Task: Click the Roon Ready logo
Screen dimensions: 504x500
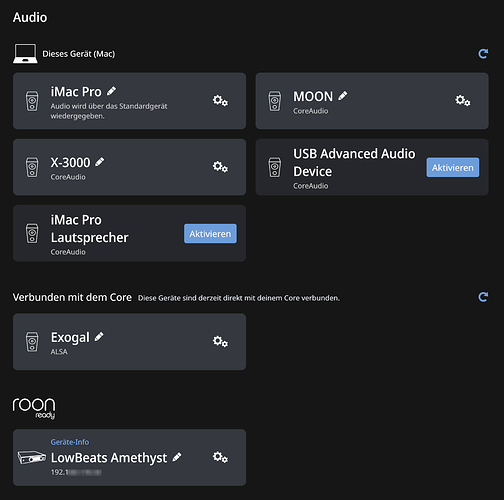Action: (34, 408)
